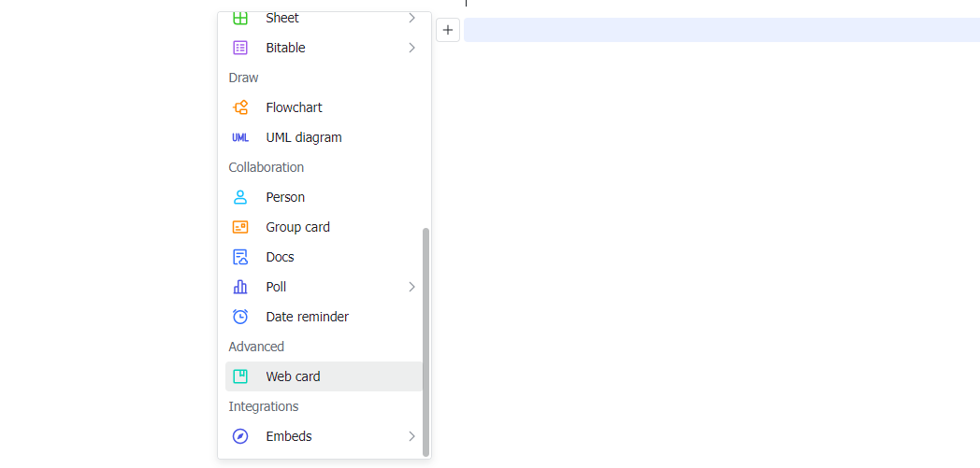Select the orange Flowchart icon
The image size is (980, 468).
click(240, 107)
